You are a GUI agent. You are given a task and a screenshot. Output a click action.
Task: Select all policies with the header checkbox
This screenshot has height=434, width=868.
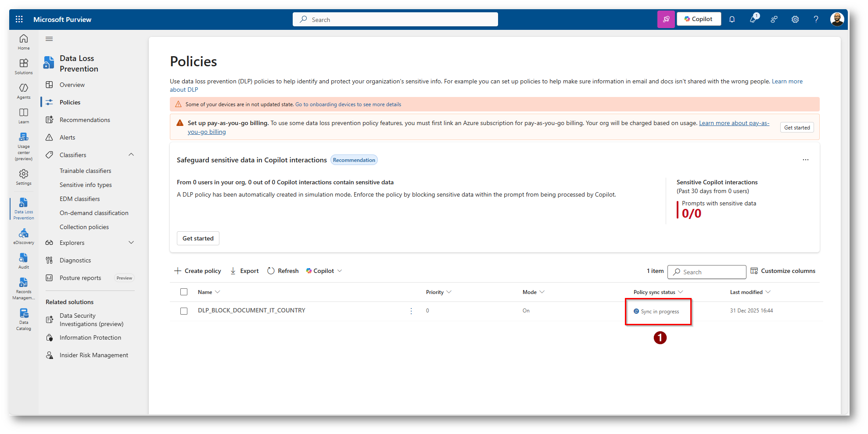click(184, 292)
